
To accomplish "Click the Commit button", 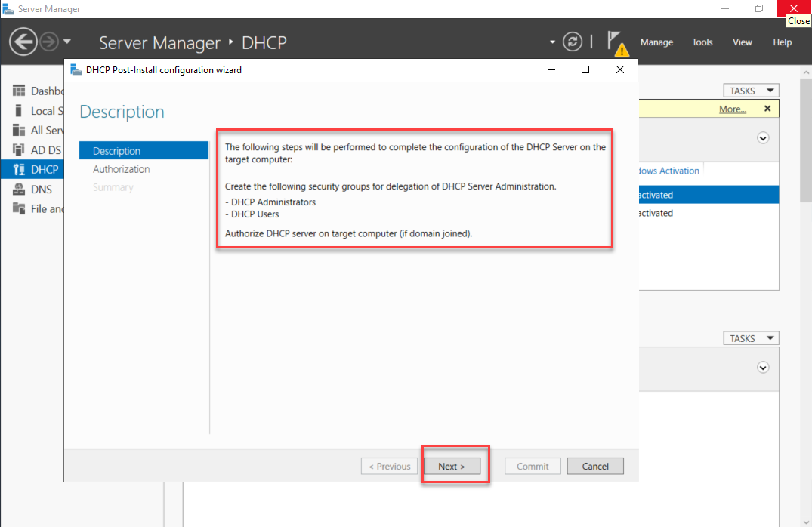I will click(533, 466).
